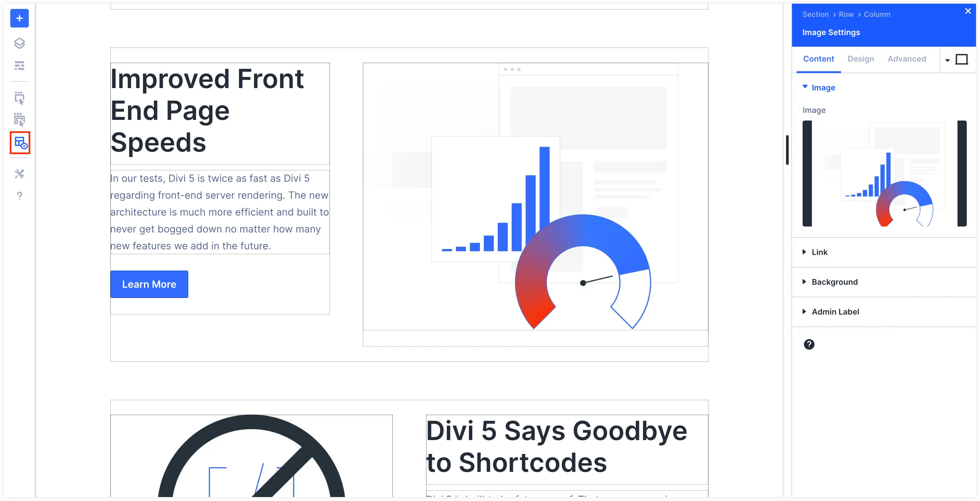The width and height of the screenshot is (980, 501).
Task: Select the Layers panel icon
Action: coord(19,43)
